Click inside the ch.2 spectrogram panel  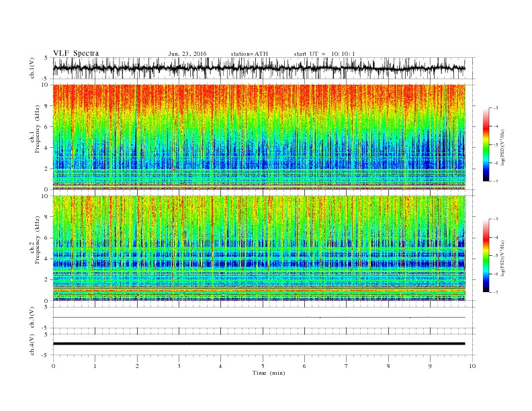pos(259,248)
